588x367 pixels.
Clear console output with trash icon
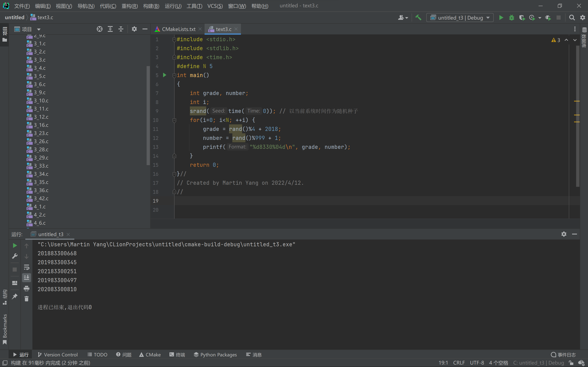point(27,299)
